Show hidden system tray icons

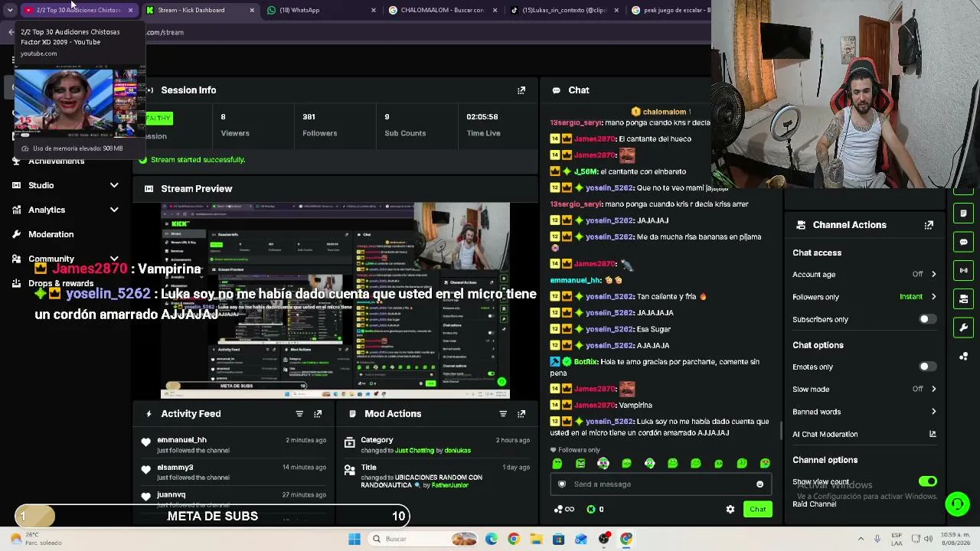pyautogui.click(x=861, y=539)
